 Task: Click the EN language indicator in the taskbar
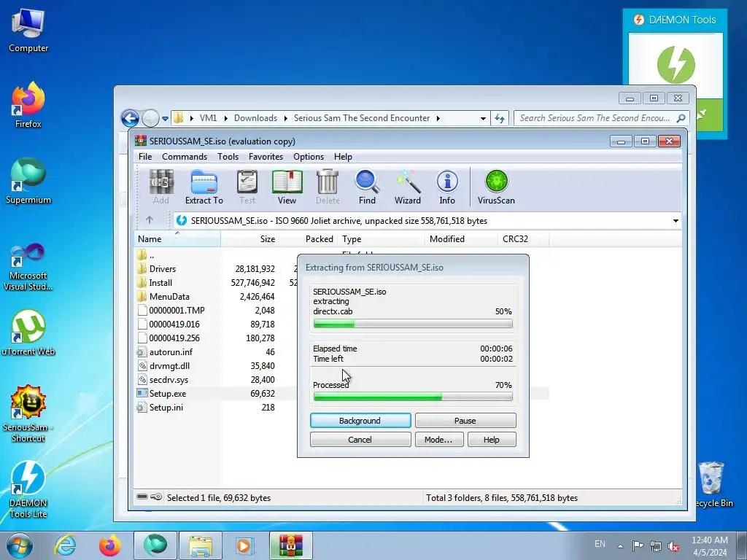pyautogui.click(x=600, y=544)
